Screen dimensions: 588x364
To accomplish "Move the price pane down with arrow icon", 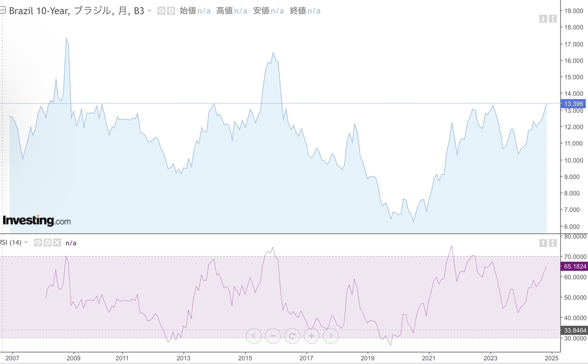I will click(x=543, y=19).
